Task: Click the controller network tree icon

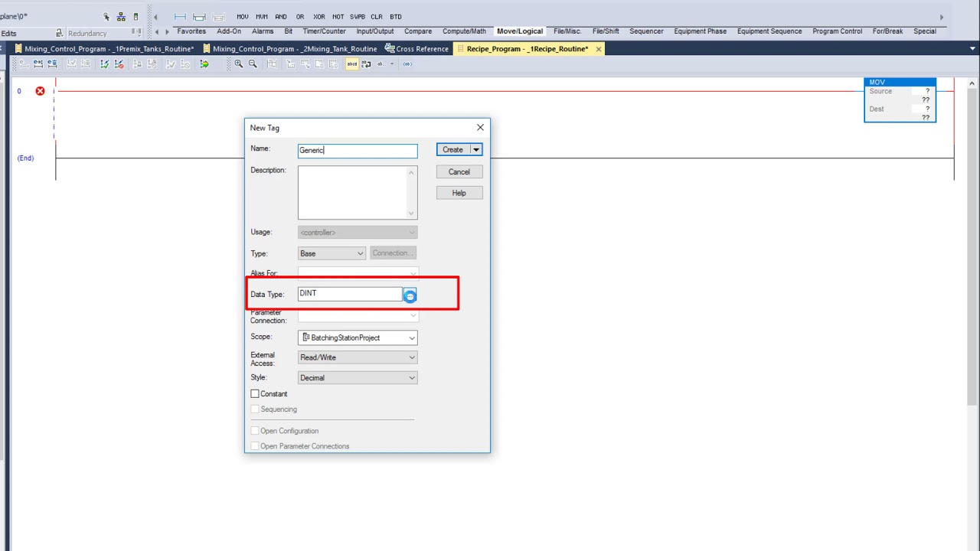Action: (x=121, y=16)
